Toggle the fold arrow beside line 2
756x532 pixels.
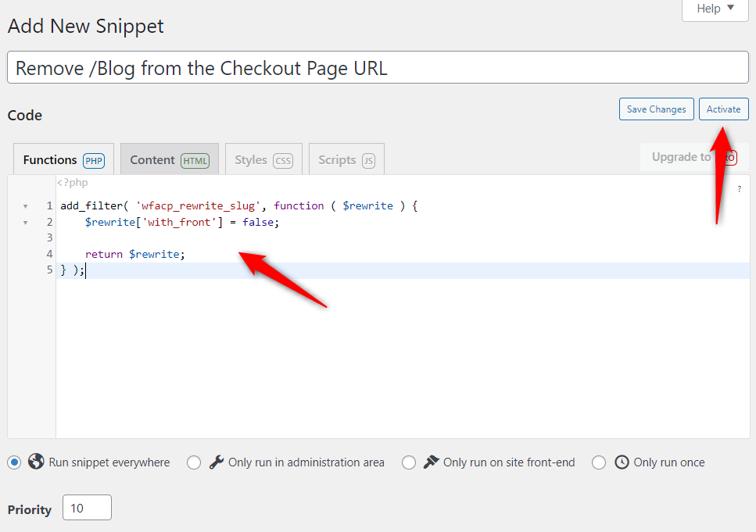[25, 223]
